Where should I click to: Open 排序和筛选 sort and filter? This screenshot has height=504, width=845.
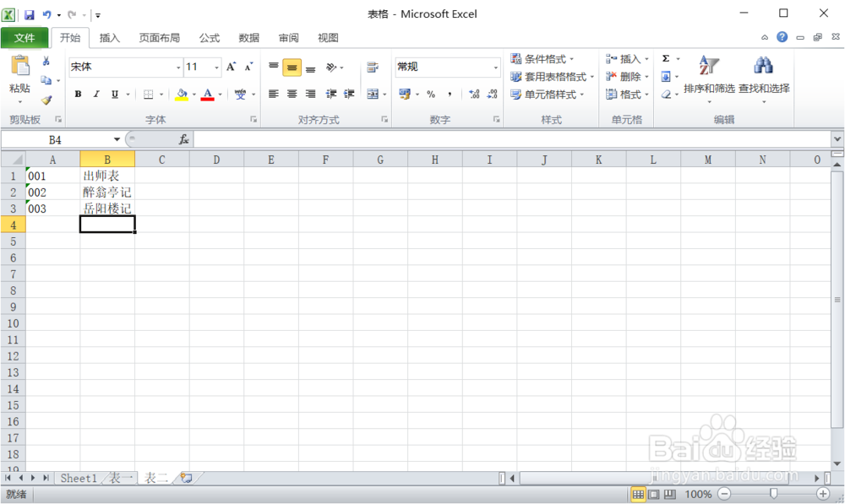[x=709, y=79]
